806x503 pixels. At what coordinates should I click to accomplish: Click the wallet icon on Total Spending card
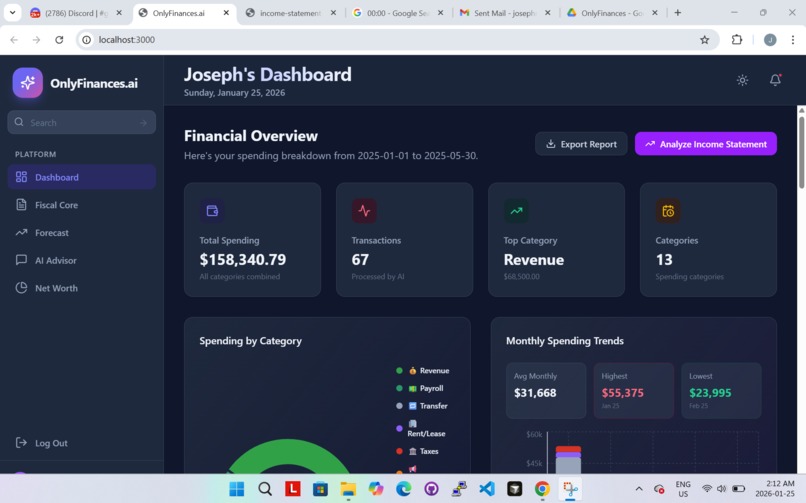point(212,211)
